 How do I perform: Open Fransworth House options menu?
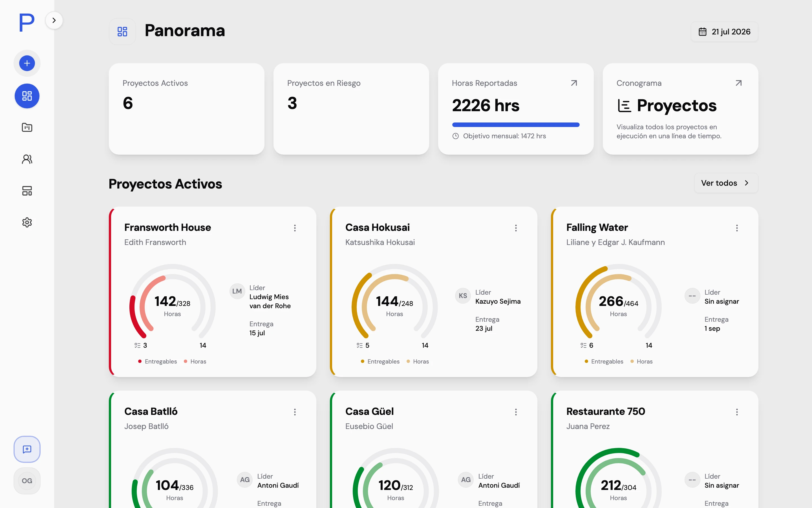tap(295, 228)
